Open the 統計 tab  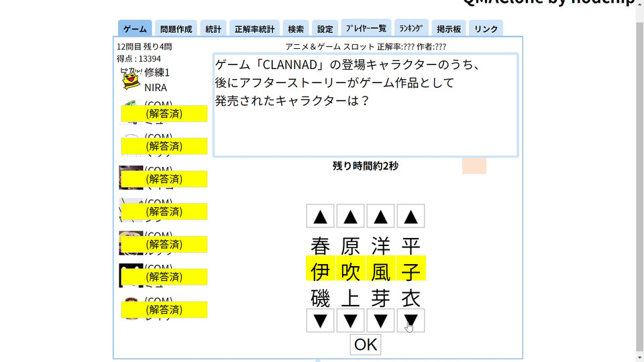click(x=213, y=28)
